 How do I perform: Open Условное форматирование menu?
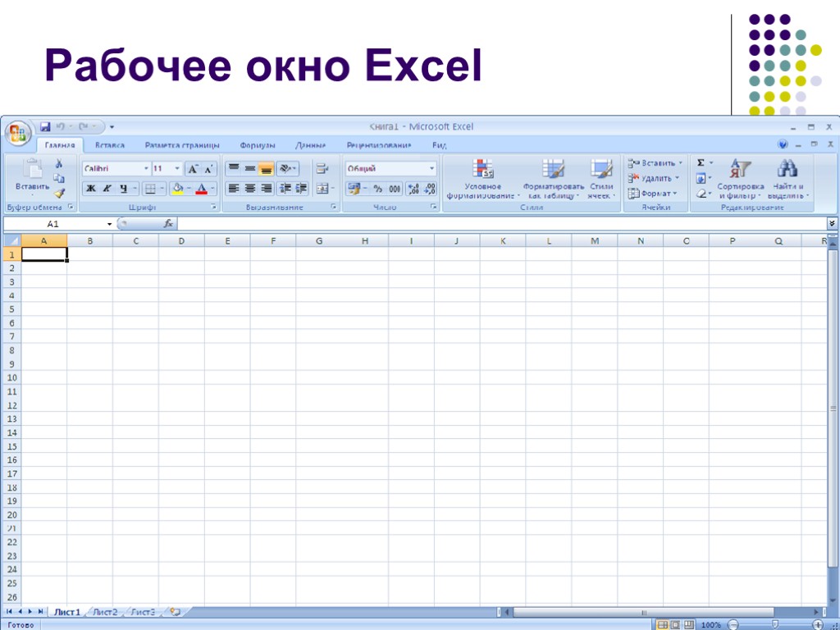(x=482, y=179)
